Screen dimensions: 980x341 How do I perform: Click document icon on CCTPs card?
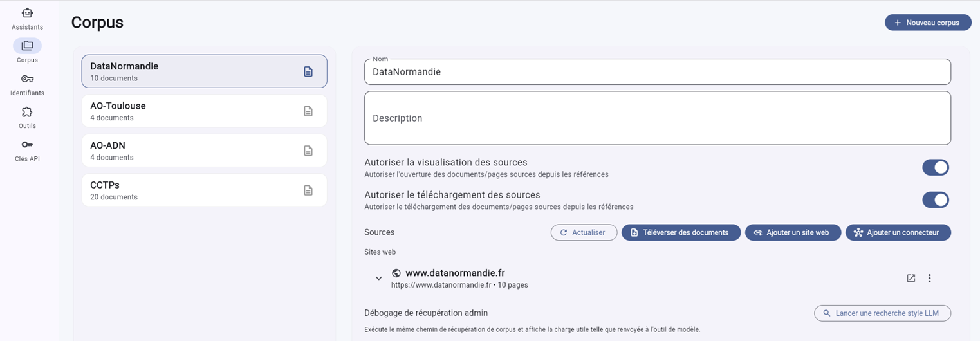click(x=308, y=190)
